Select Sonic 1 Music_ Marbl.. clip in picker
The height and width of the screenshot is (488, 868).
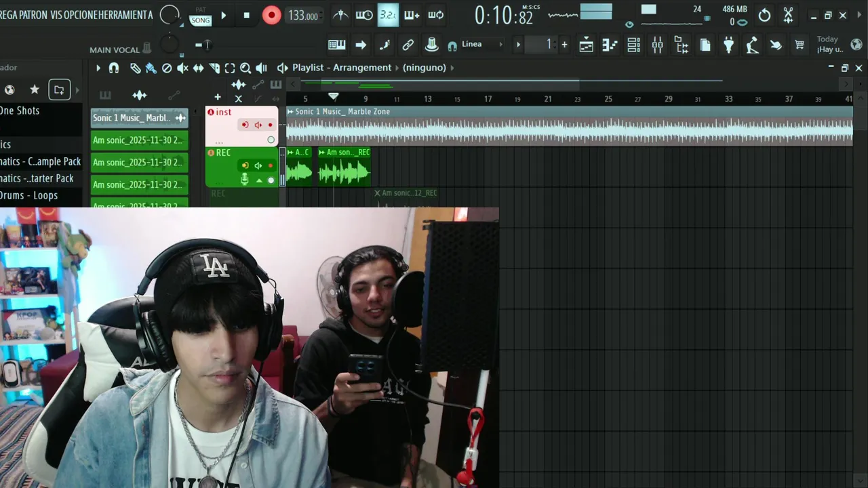139,118
